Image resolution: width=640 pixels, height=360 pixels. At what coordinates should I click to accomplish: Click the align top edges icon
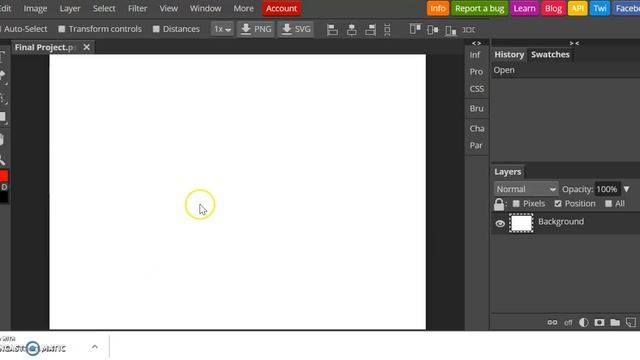pyautogui.click(x=415, y=29)
